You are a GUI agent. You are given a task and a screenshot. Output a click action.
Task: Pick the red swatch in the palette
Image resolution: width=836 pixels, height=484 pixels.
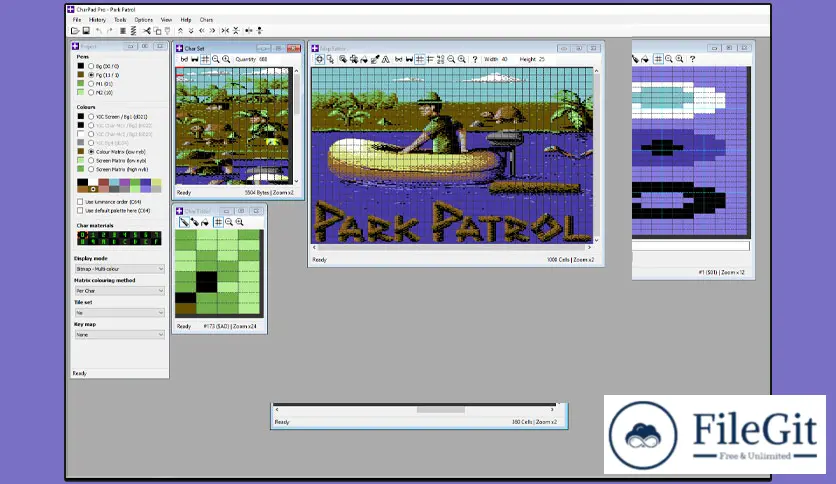point(103,182)
